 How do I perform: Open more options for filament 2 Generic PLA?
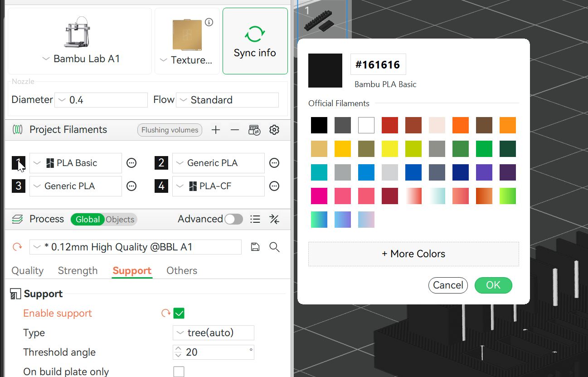coord(274,163)
